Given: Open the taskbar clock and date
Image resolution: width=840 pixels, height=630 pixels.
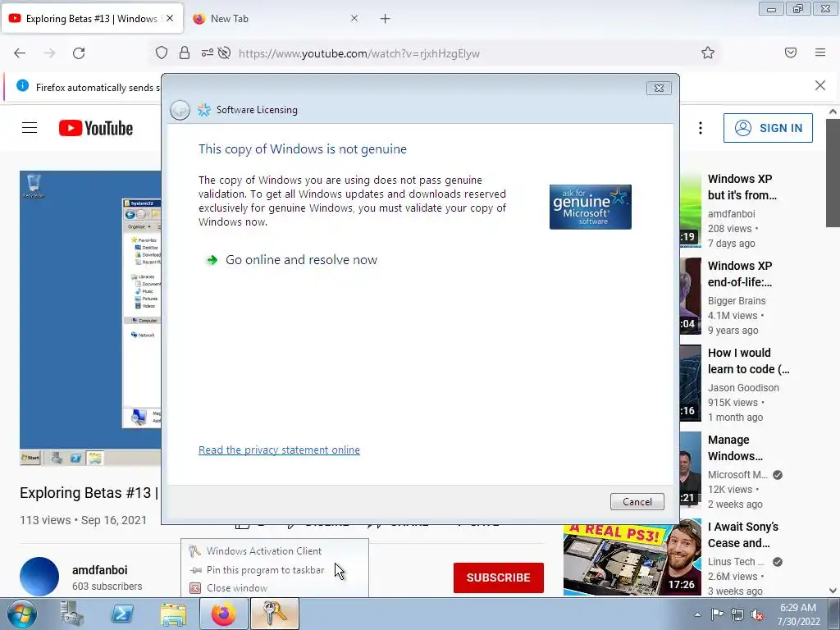Looking at the screenshot, I should [798, 614].
